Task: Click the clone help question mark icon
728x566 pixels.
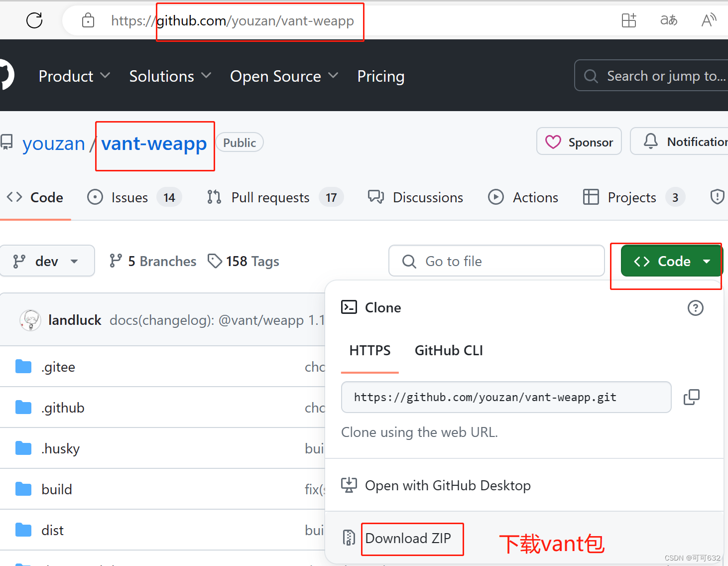Action: point(696,308)
